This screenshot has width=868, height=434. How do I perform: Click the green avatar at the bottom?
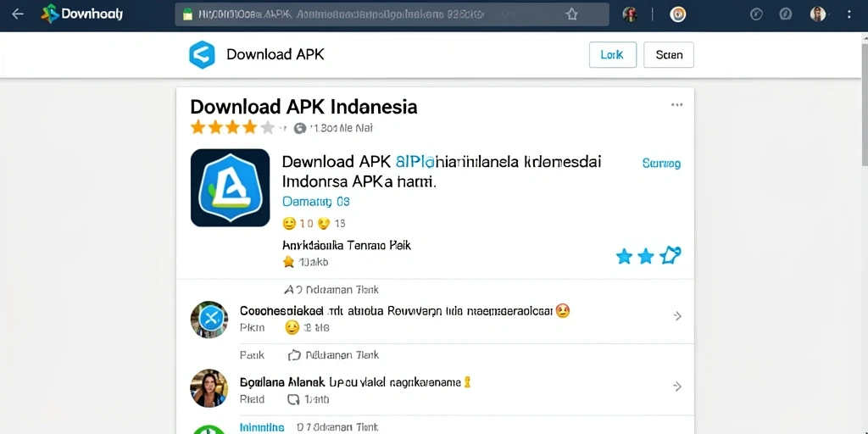(x=209, y=429)
